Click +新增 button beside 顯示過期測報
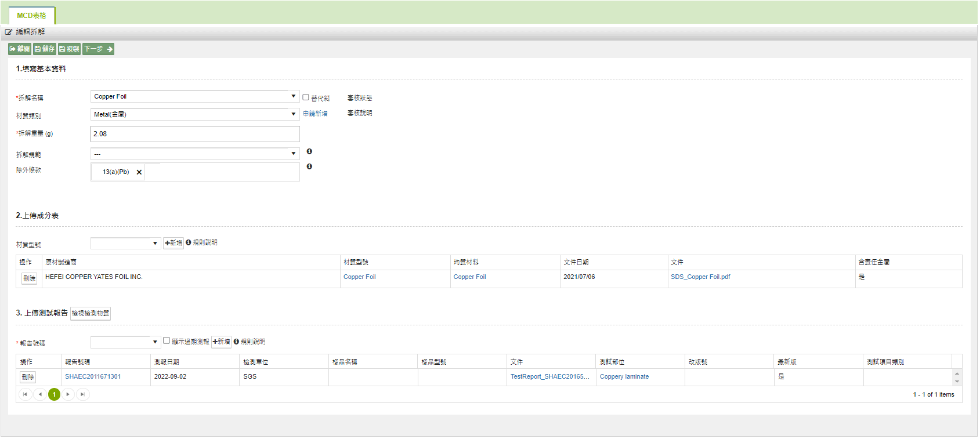The image size is (980, 439). [222, 342]
